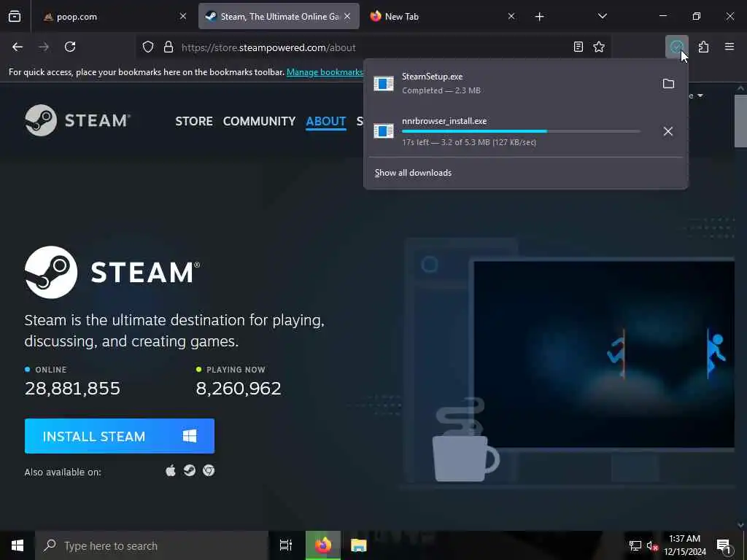Open the Windows Start menu

(x=18, y=545)
